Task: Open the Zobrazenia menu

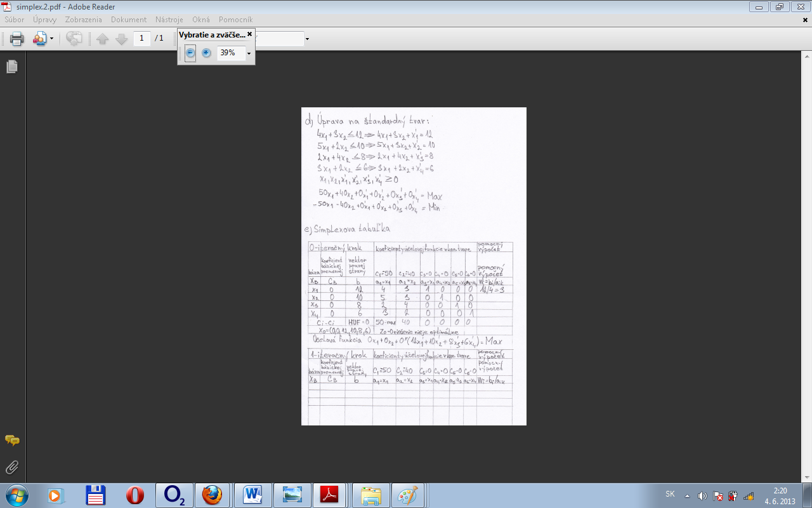Action: pos(84,20)
